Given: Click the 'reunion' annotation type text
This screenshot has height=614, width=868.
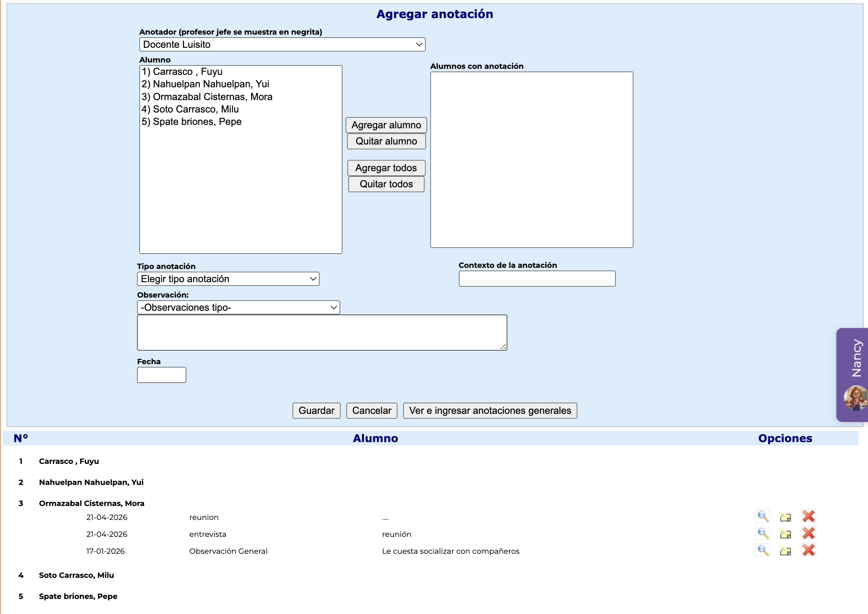Looking at the screenshot, I should (x=204, y=518).
